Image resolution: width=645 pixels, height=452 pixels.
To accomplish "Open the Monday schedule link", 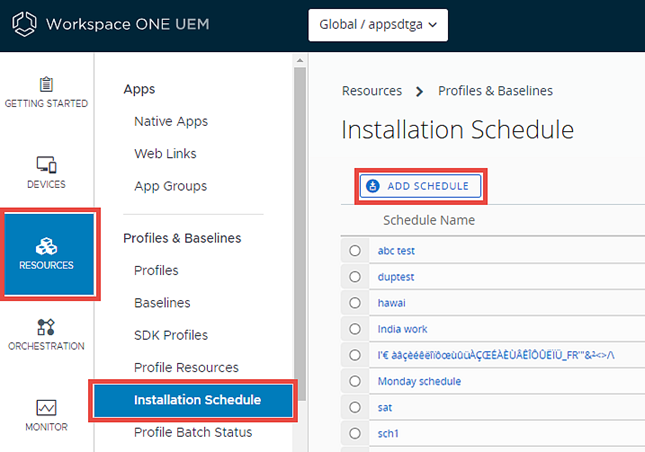I will coord(419,381).
